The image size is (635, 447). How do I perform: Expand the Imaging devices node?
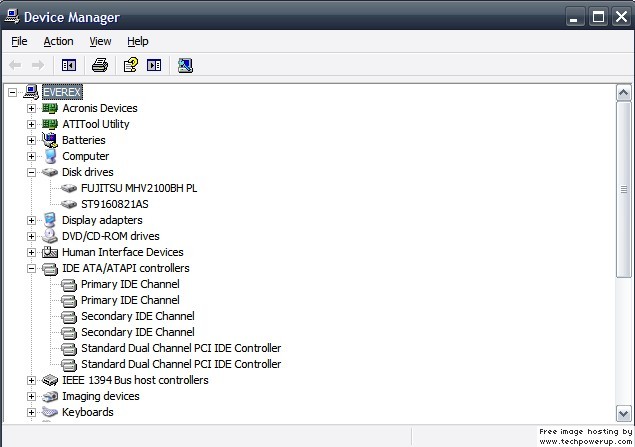point(31,396)
